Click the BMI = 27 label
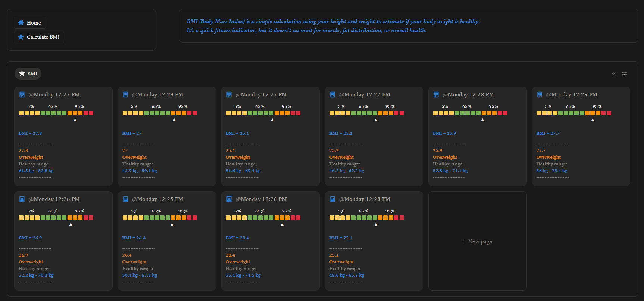 132,133
